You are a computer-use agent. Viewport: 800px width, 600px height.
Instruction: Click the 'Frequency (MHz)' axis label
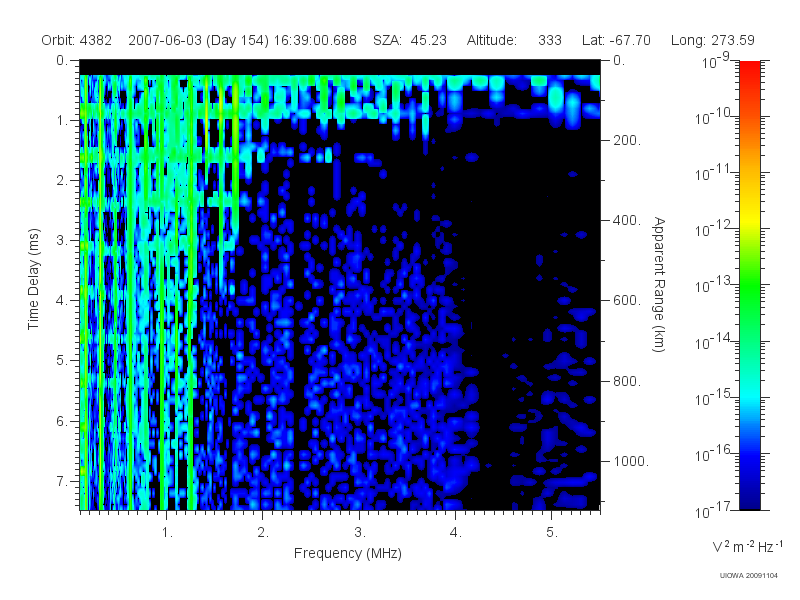point(348,554)
